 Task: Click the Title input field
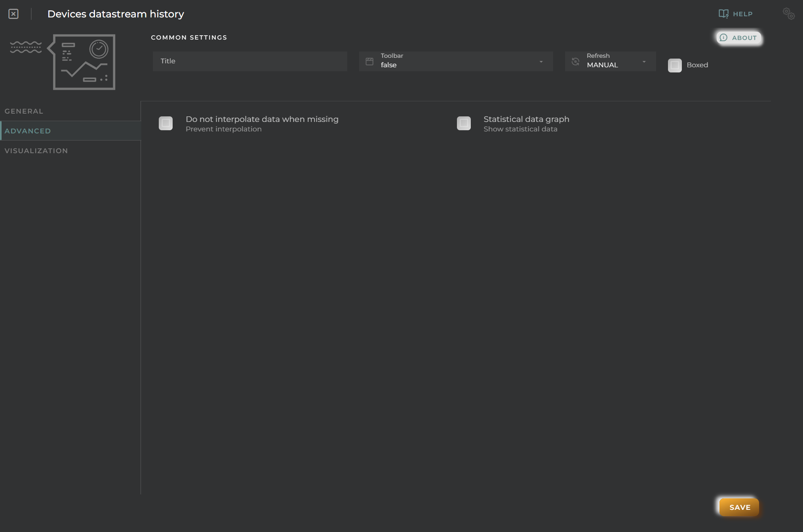pyautogui.click(x=249, y=61)
